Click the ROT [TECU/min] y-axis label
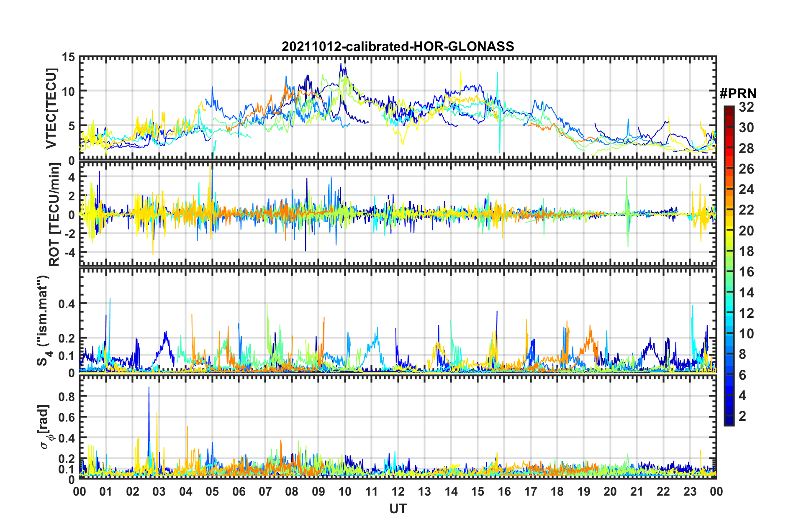The width and height of the screenshot is (796, 532). pos(54,215)
